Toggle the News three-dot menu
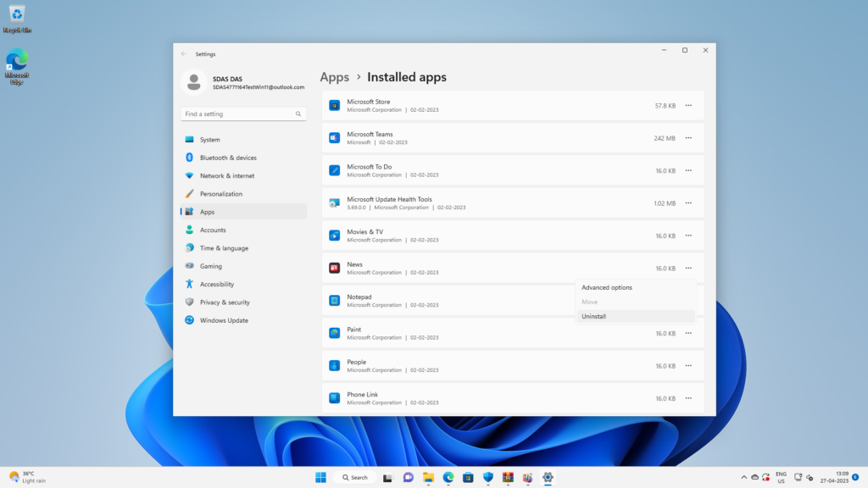The height and width of the screenshot is (488, 868). 688,268
